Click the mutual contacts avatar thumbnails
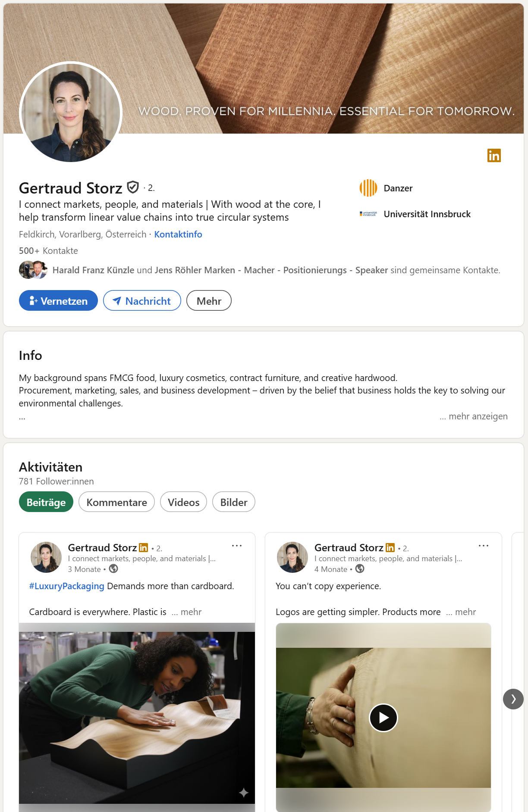Viewport: 528px width, 812px height. point(33,270)
